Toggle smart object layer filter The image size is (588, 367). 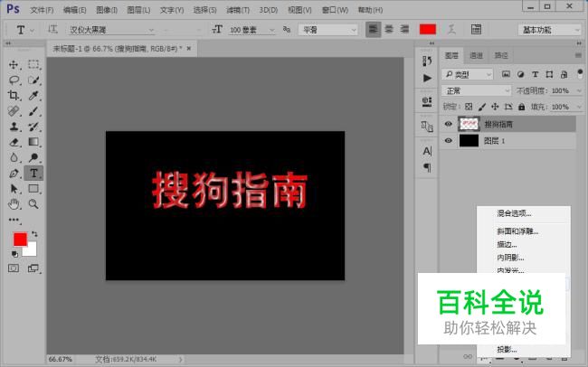pyautogui.click(x=564, y=74)
